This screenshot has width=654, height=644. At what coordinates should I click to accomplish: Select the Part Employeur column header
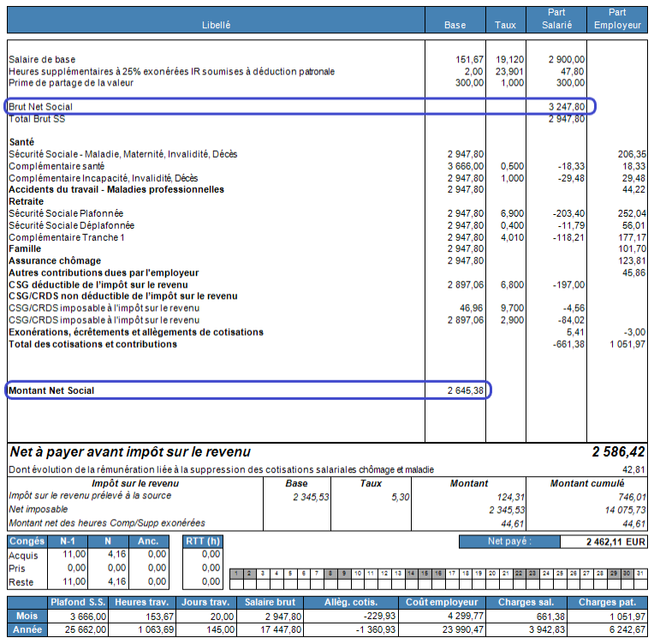[x=616, y=19]
